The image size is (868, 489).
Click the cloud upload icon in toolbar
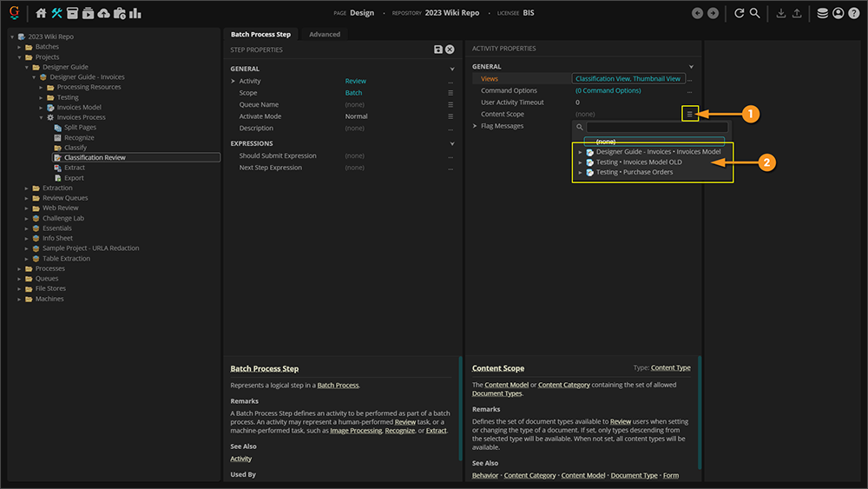(104, 13)
